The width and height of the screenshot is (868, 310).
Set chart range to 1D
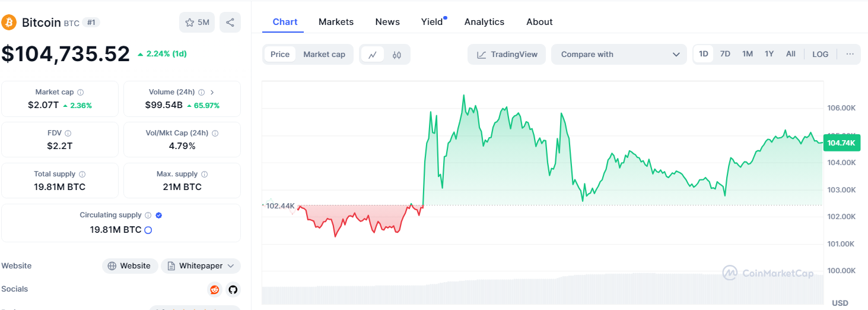click(704, 54)
